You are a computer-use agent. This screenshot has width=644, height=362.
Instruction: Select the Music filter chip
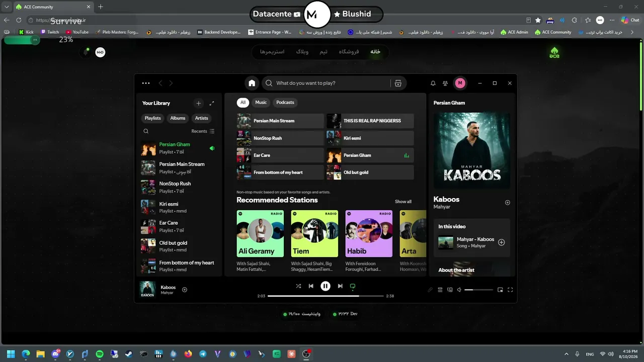point(261,103)
